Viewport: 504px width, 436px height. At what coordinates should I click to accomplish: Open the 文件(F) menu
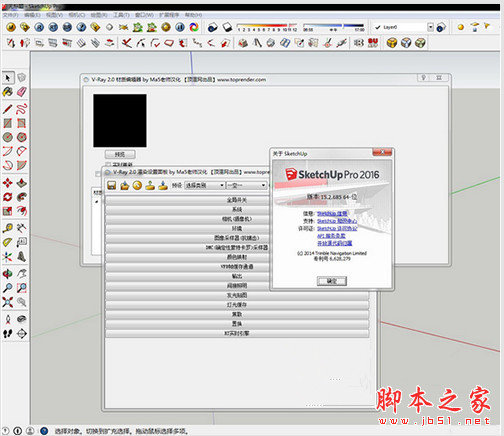point(10,15)
